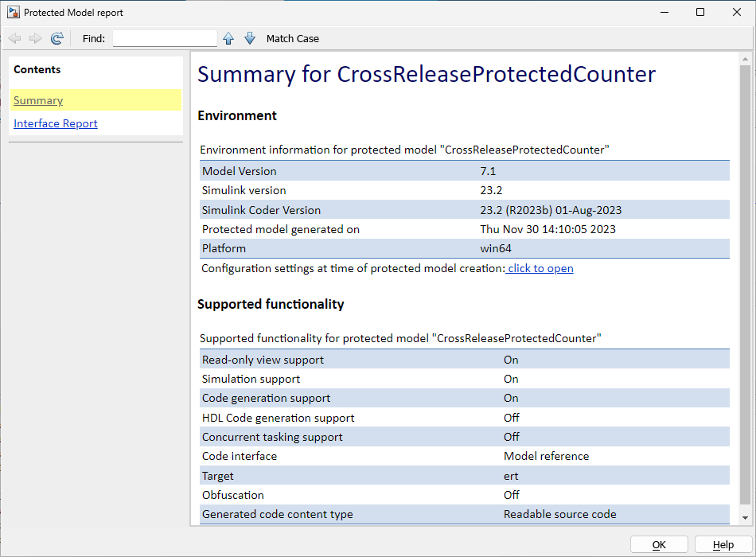Click inside the Find text field
The width and height of the screenshot is (756, 557).
pyautogui.click(x=164, y=37)
